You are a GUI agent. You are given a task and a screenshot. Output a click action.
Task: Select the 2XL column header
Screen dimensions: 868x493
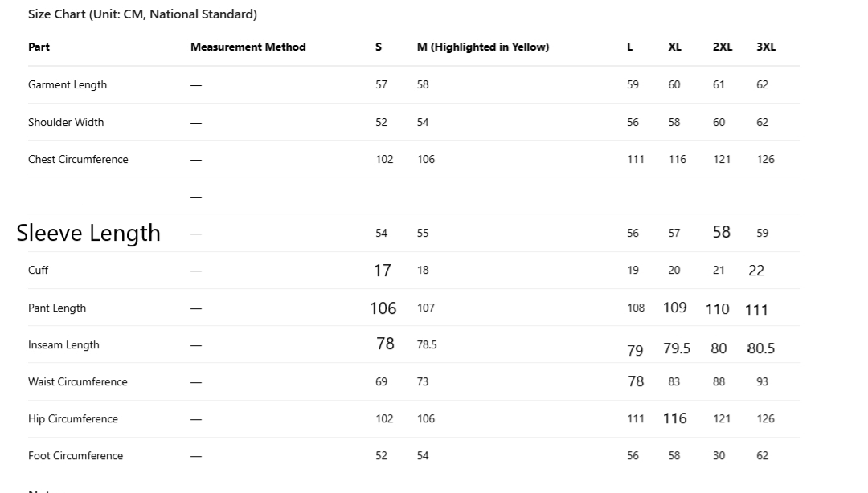pos(722,47)
